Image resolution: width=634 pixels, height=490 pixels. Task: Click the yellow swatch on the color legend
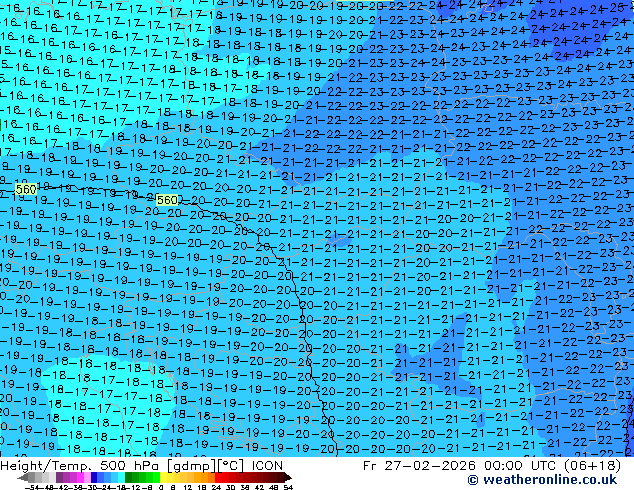click(163, 477)
